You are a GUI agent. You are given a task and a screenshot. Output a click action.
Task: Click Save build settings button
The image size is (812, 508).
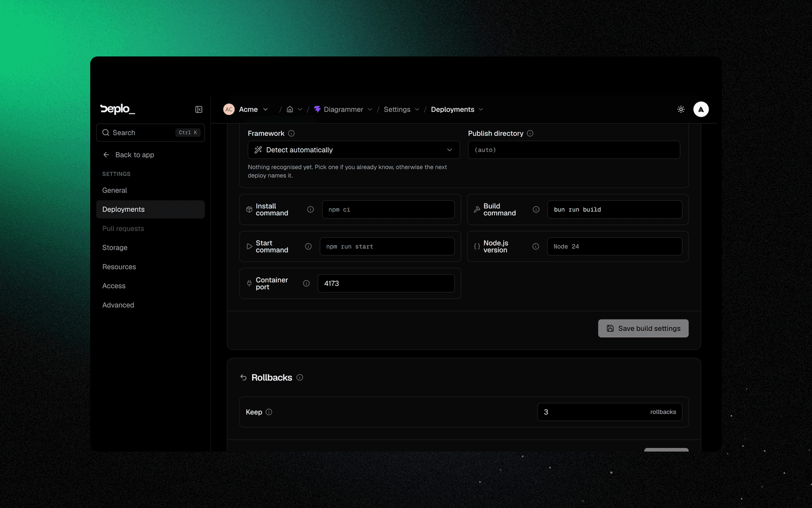(643, 328)
